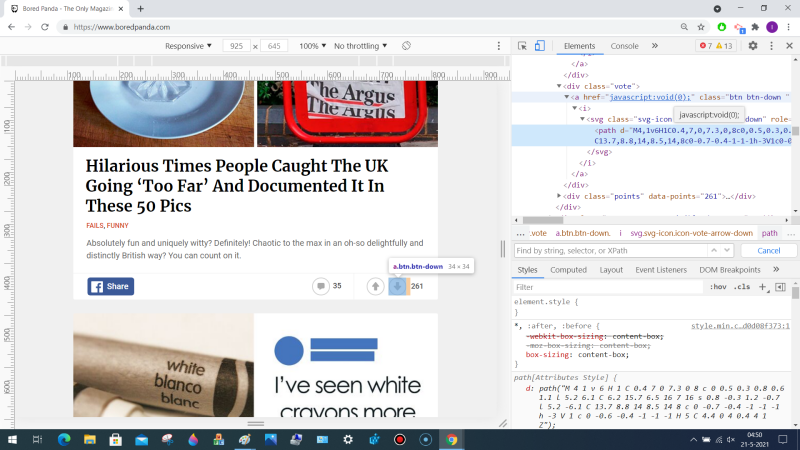The width and height of the screenshot is (800, 450).
Task: Open the 100% zoom dropdown
Action: (312, 46)
